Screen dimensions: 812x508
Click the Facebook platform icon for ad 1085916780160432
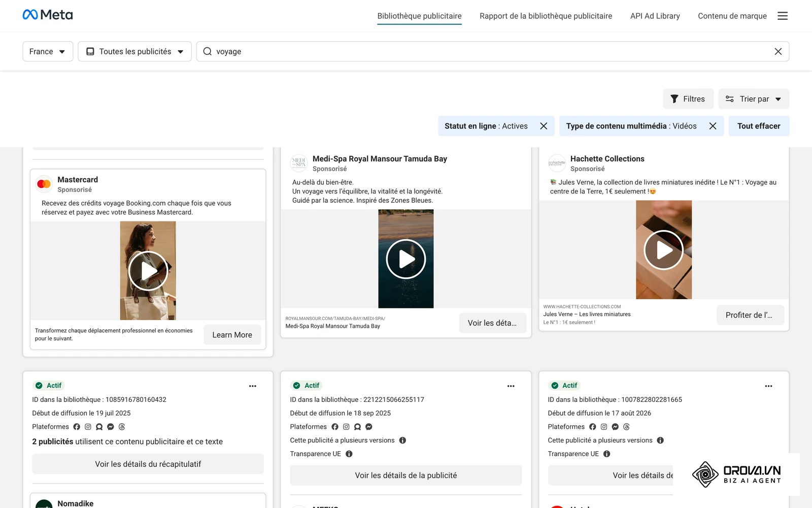click(77, 427)
